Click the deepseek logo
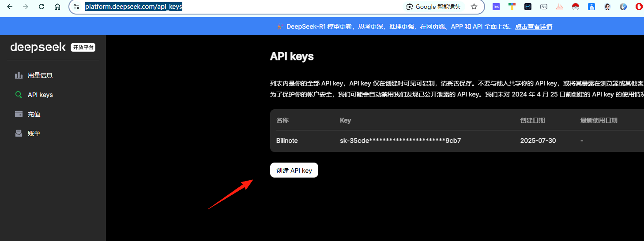 pyautogui.click(x=38, y=47)
